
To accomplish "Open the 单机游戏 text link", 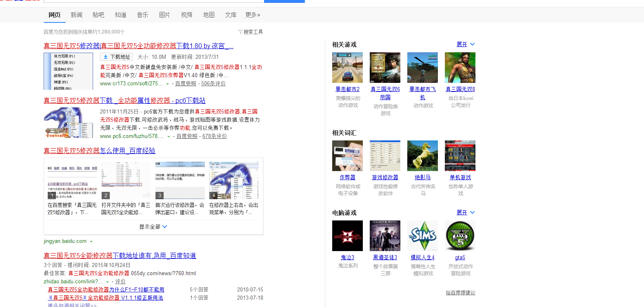I will (x=460, y=177).
